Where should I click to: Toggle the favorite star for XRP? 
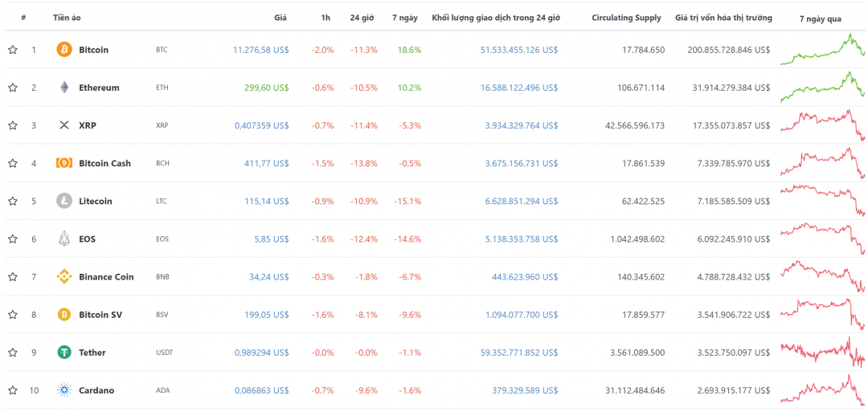[x=13, y=125]
